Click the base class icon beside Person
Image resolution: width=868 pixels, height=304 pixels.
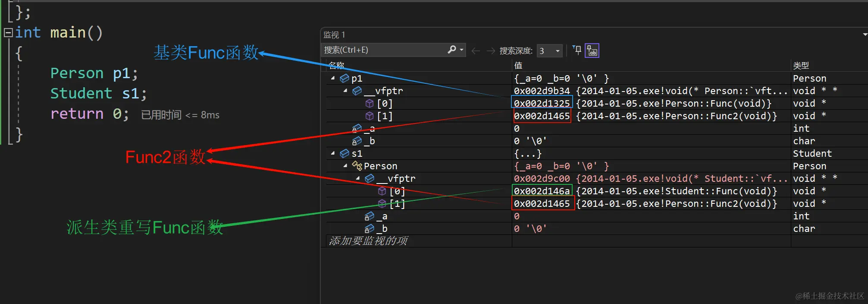357,166
